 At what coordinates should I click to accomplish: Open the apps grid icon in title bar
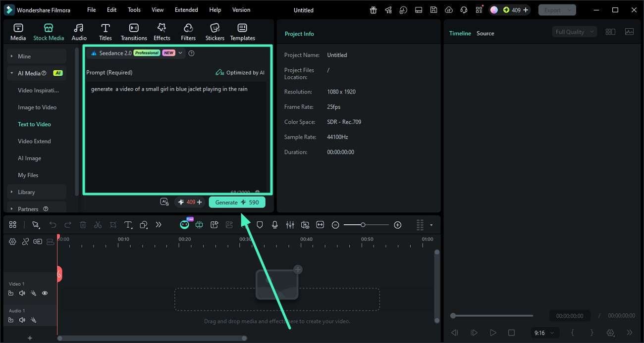coord(479,10)
